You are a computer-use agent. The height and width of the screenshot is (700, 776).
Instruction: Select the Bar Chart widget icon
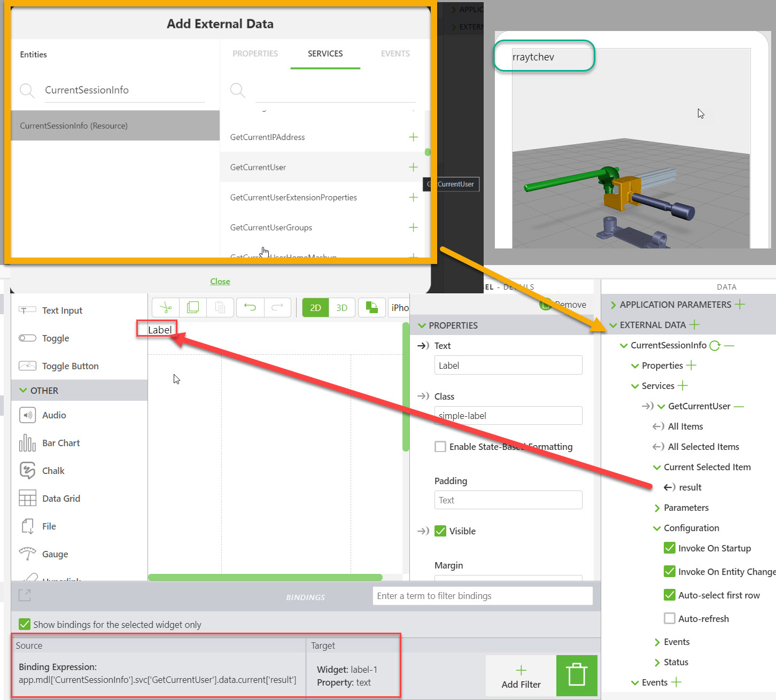(27, 442)
